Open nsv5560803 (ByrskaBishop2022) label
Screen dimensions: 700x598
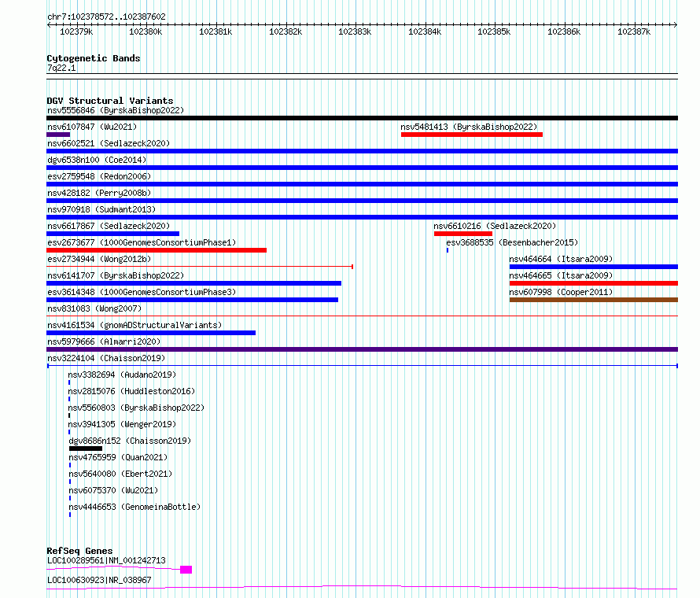[x=136, y=408]
